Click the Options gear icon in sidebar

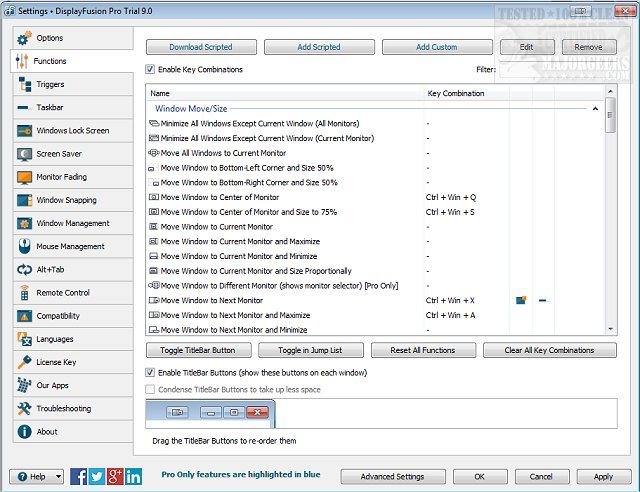click(24, 38)
